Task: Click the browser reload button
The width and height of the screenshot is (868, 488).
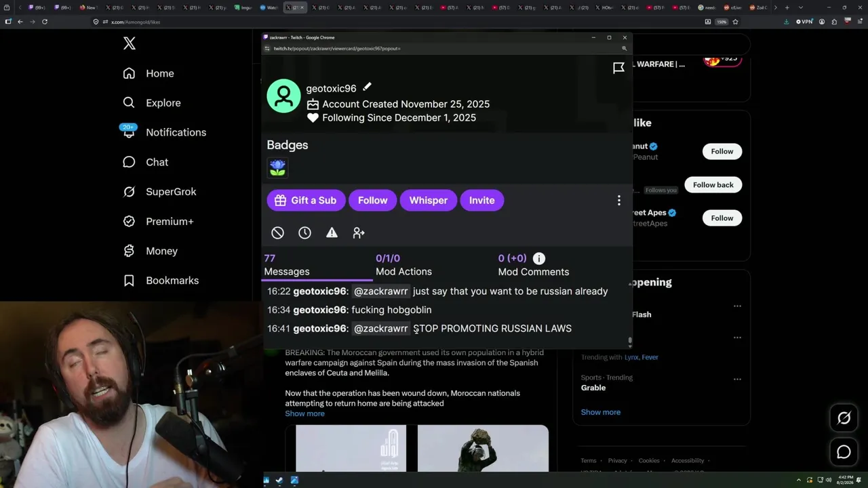Action: 45,22
